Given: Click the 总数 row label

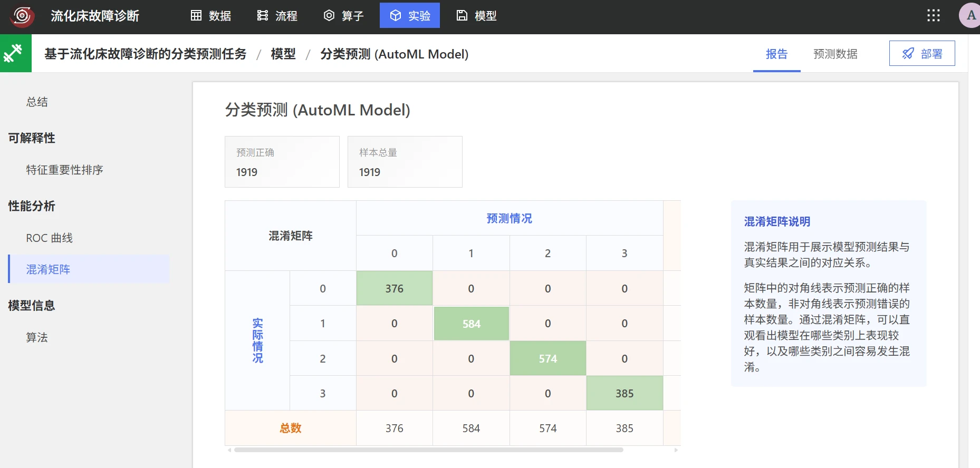Looking at the screenshot, I should (x=291, y=428).
